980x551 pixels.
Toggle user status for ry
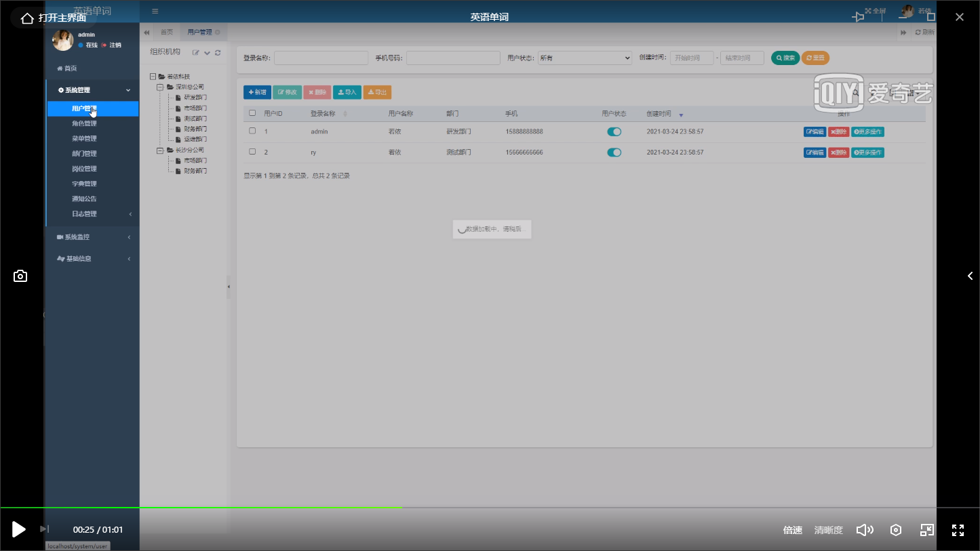coord(614,152)
